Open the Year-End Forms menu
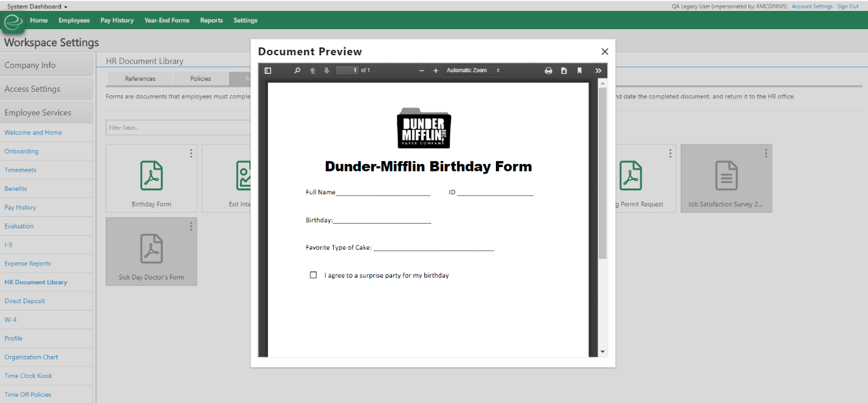 point(167,20)
